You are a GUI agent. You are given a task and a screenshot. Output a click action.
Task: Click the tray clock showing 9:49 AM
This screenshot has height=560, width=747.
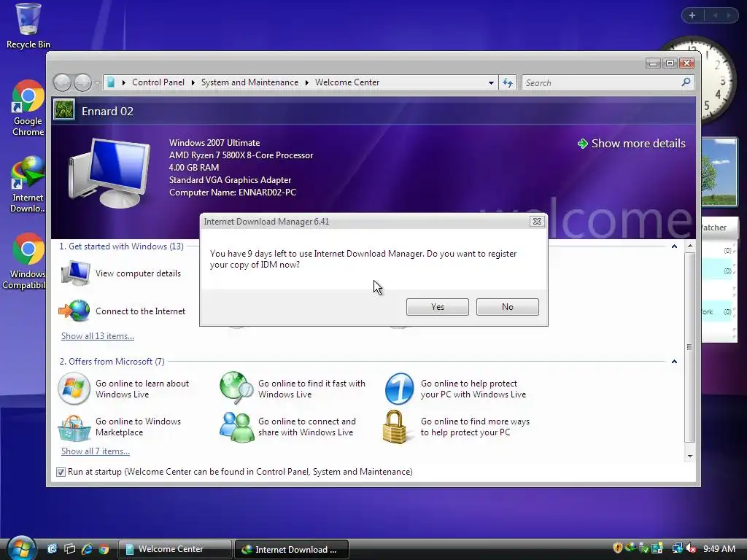pos(719,548)
